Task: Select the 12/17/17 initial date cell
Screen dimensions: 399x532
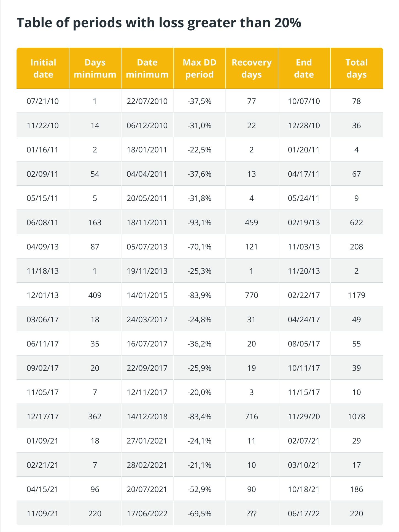Action: (x=43, y=417)
